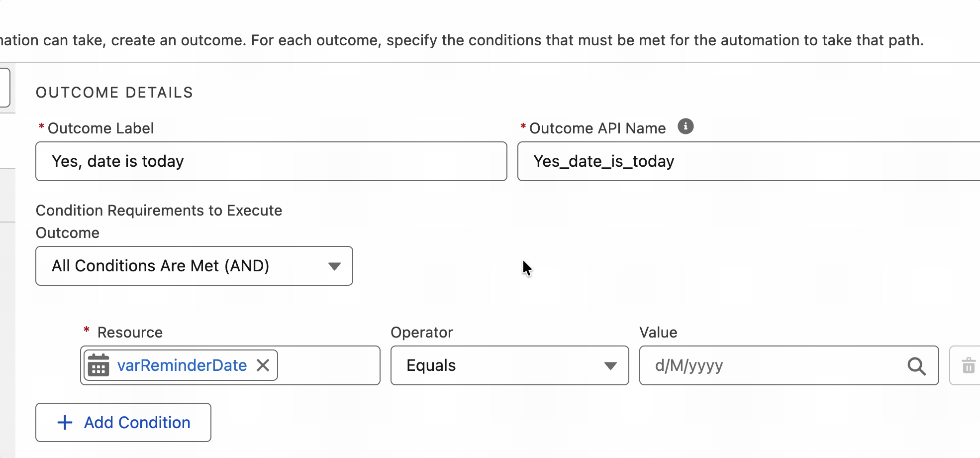
Task: Click the varReminderDate resource name
Action: pos(182,365)
